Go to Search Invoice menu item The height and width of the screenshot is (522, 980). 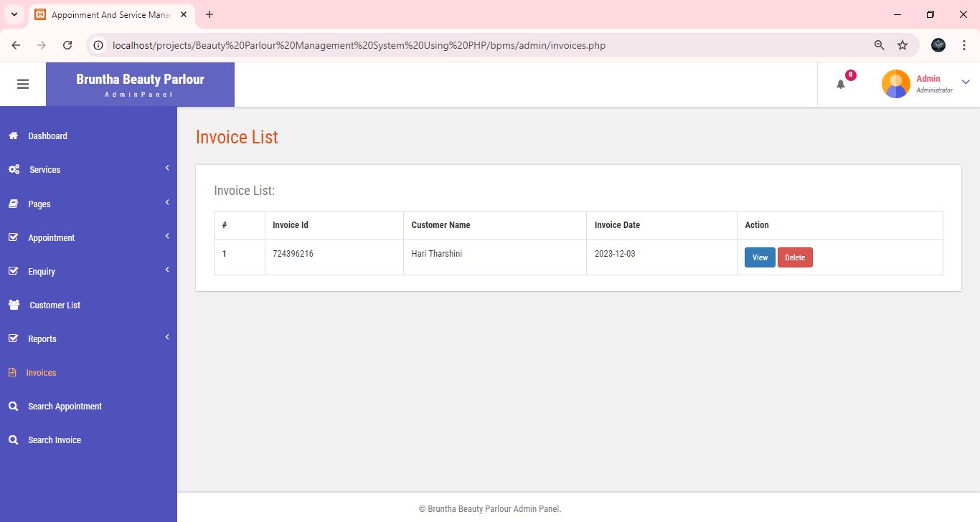(x=55, y=440)
